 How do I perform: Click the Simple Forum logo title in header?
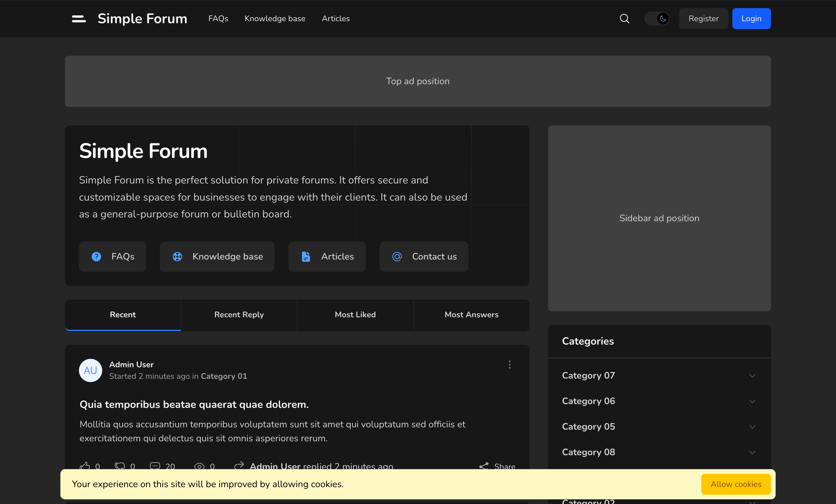[143, 19]
